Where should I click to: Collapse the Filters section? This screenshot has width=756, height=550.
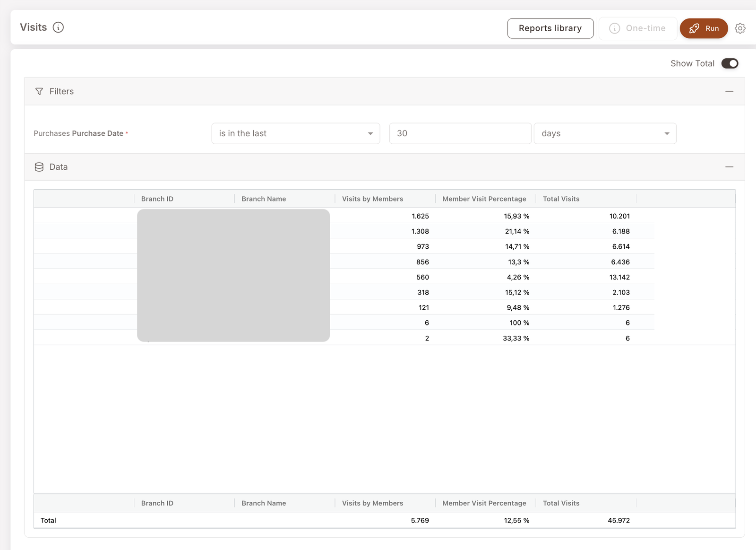click(x=729, y=91)
